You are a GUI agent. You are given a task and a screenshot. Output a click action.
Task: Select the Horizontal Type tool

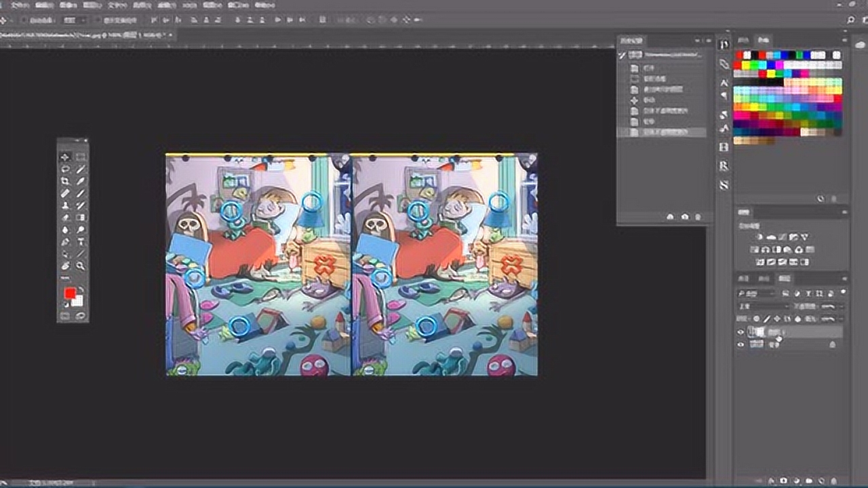(x=81, y=242)
